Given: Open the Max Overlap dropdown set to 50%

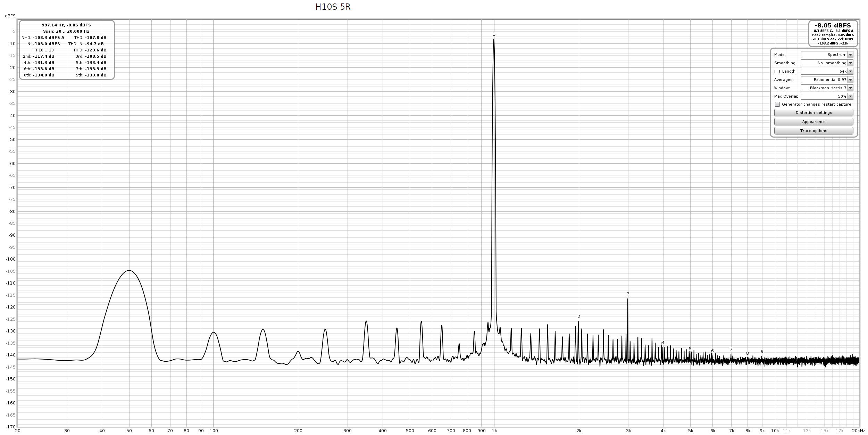Looking at the screenshot, I should click(827, 96).
